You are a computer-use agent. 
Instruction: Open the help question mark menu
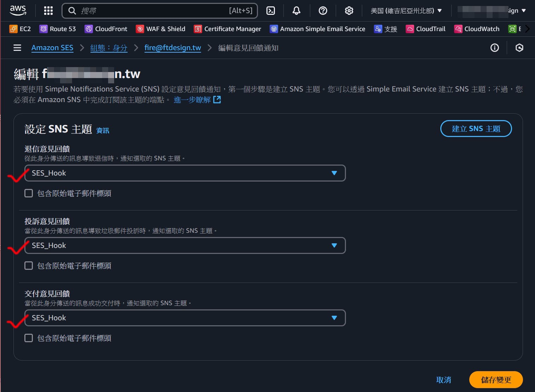pos(323,11)
